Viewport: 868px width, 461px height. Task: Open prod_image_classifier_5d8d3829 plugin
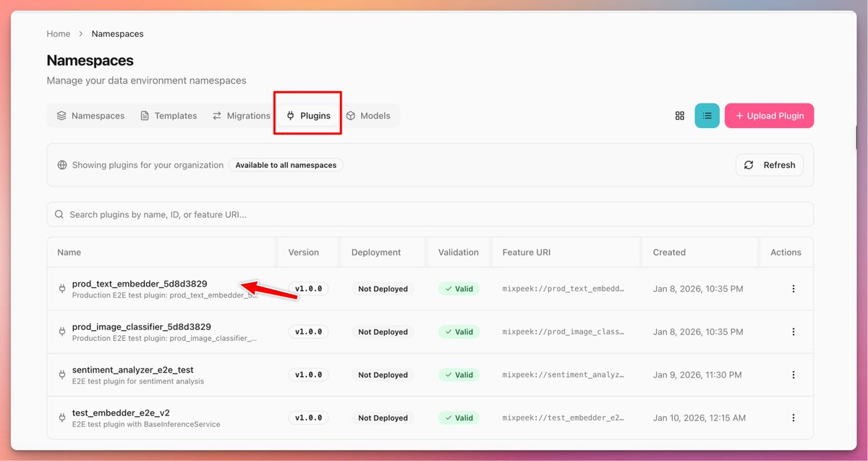[x=142, y=327]
